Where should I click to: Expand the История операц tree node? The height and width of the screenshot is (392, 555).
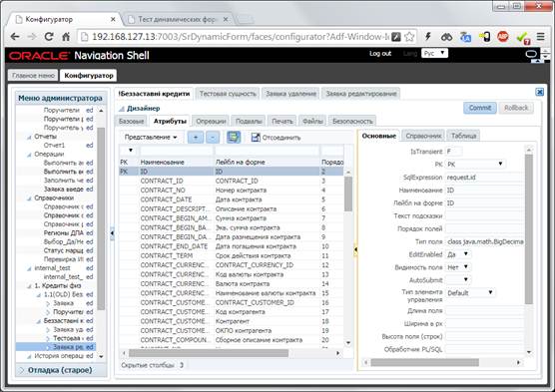(29, 356)
